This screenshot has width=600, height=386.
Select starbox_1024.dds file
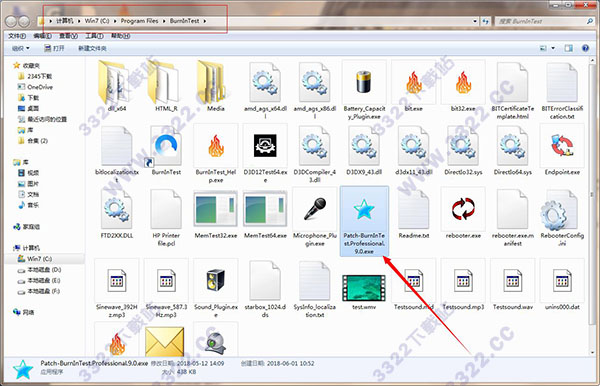[265, 289]
